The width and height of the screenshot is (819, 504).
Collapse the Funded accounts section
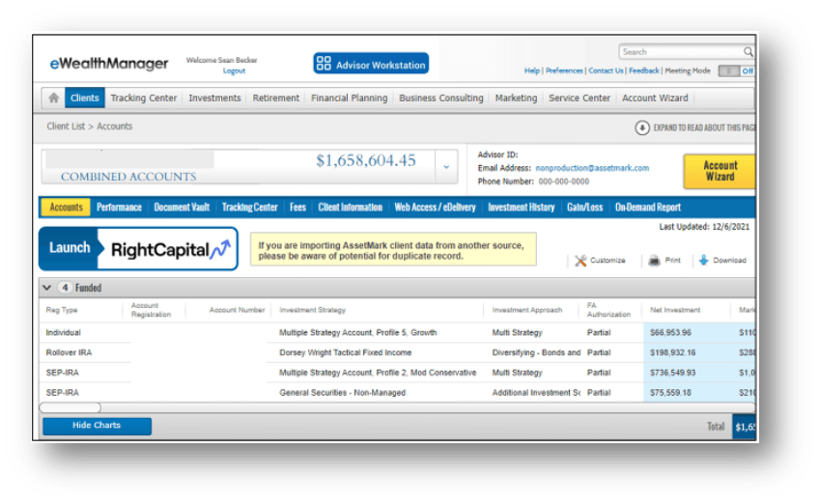[x=46, y=288]
